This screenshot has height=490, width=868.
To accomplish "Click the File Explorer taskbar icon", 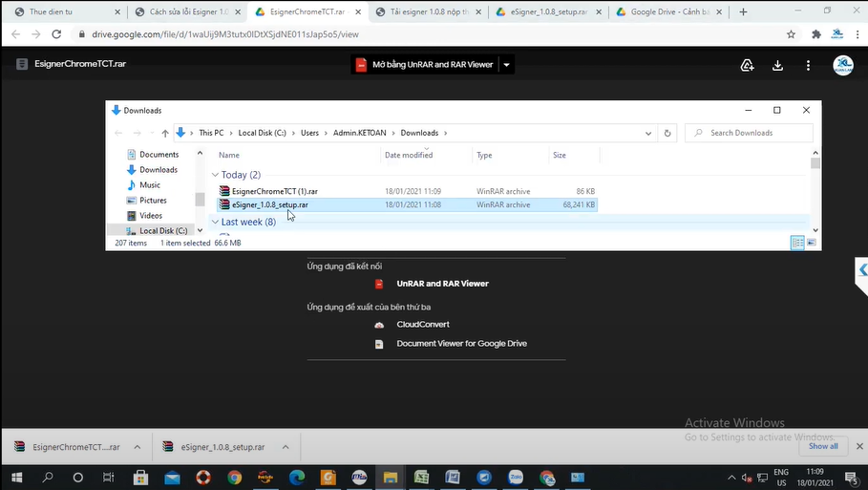I will tap(391, 478).
